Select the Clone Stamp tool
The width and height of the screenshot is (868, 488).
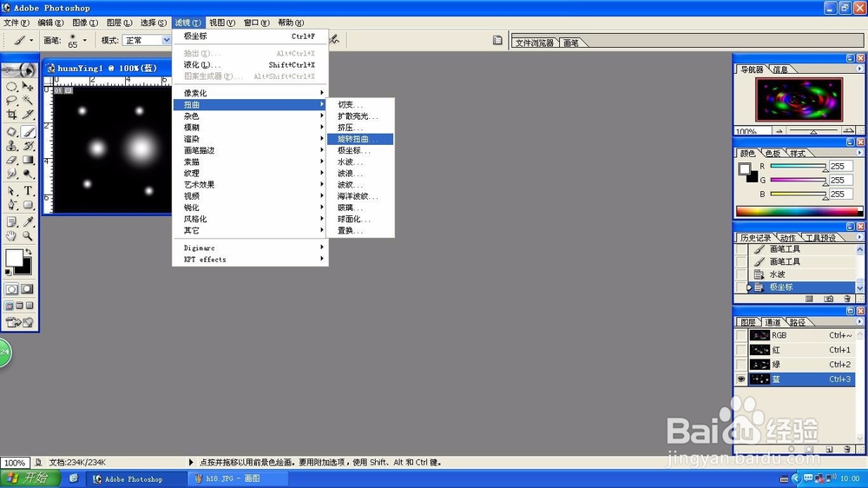click(11, 146)
